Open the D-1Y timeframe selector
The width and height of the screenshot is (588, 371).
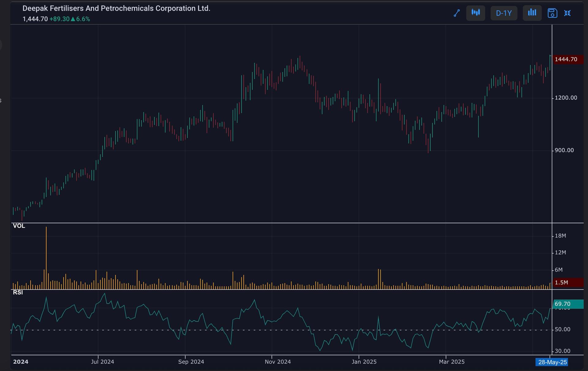(504, 13)
